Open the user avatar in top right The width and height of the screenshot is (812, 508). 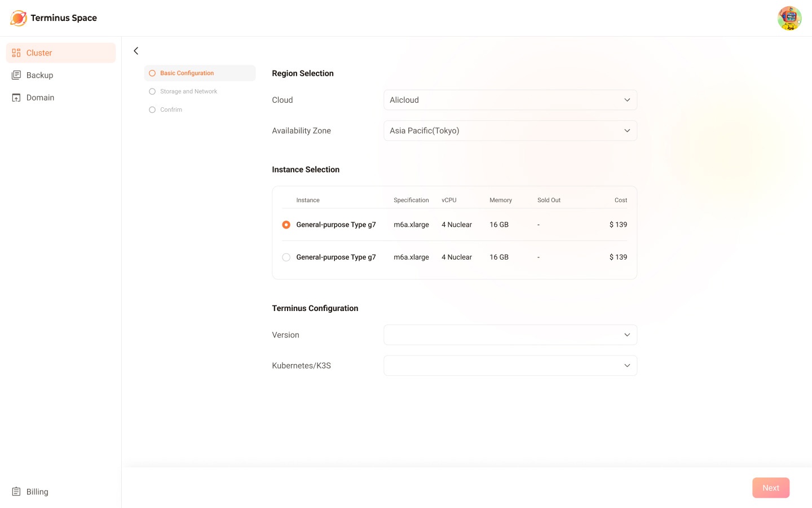coord(789,18)
